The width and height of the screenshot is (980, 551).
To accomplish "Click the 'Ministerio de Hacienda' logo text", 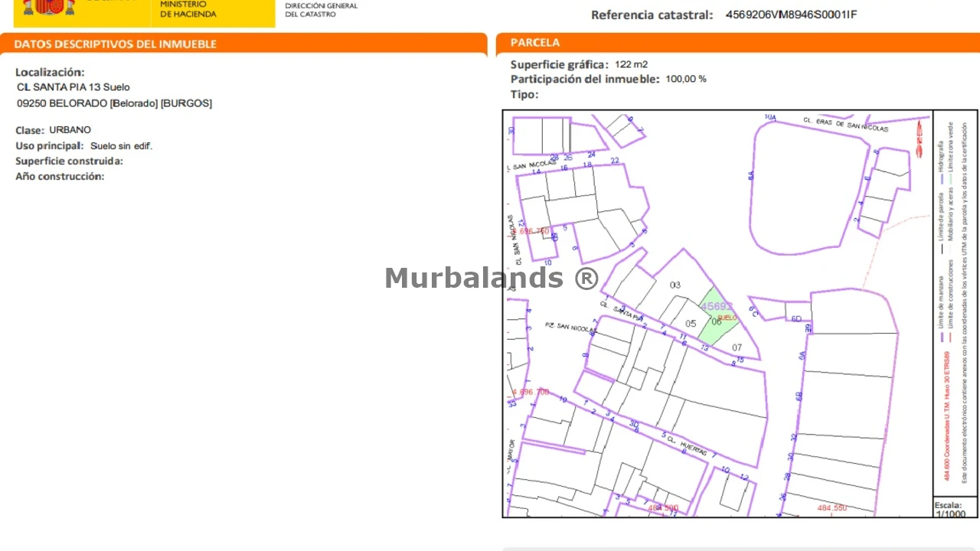I will click(188, 9).
